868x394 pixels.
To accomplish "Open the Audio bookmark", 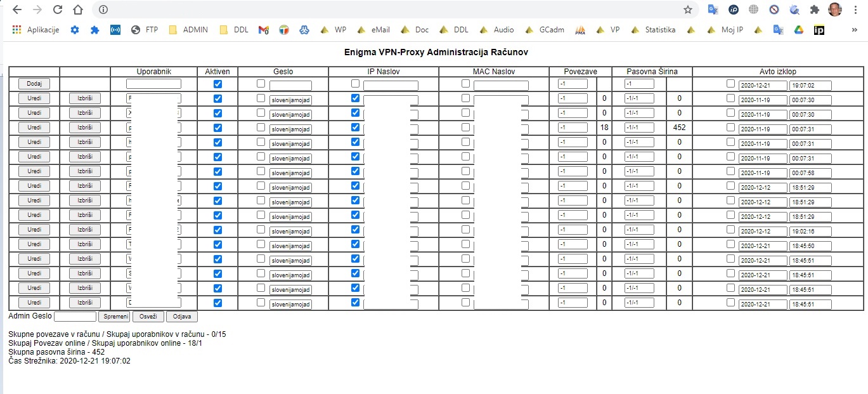I will (x=497, y=30).
